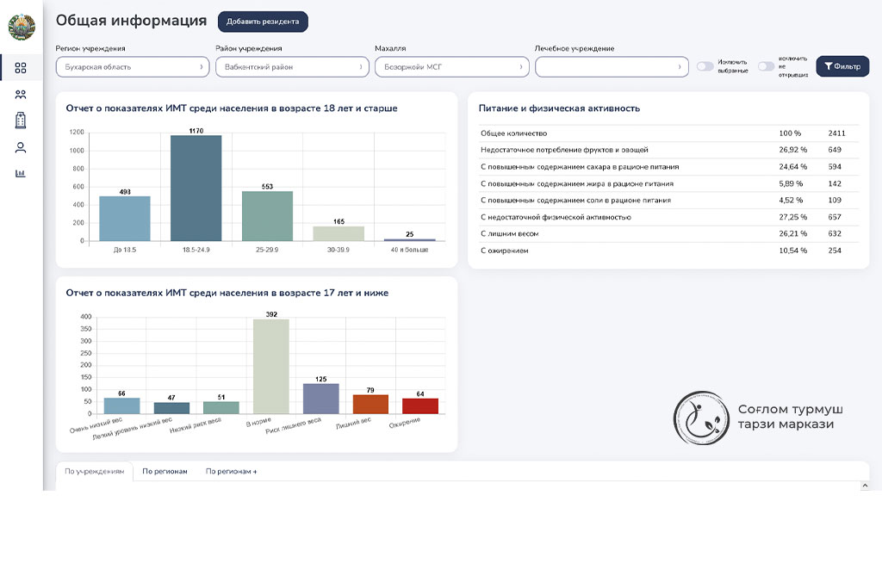Open the residents group icon in sidebar
Image resolution: width=882 pixels, height=588 pixels.
pyautogui.click(x=21, y=95)
